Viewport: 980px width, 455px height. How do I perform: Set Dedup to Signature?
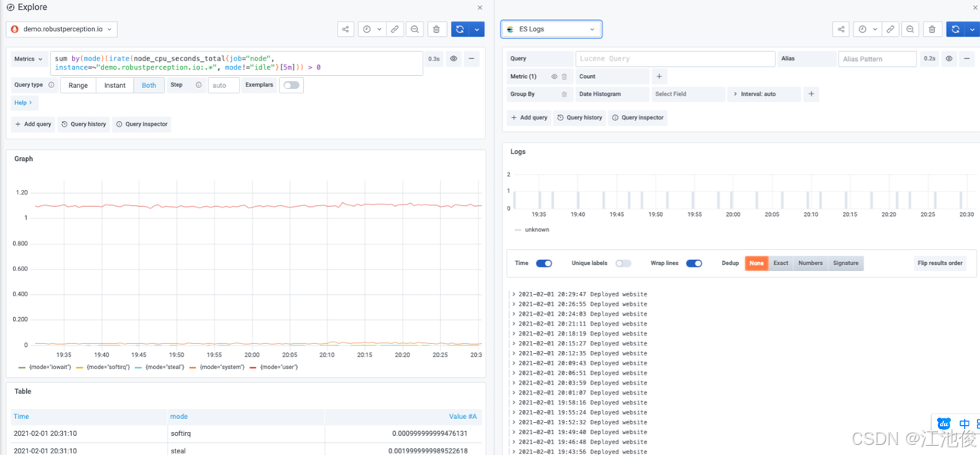click(845, 264)
